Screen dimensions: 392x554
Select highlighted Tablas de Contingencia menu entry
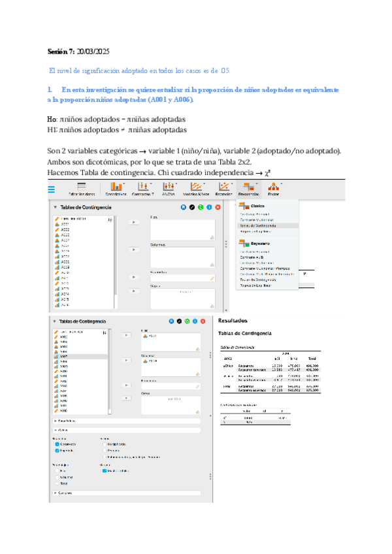(267, 225)
